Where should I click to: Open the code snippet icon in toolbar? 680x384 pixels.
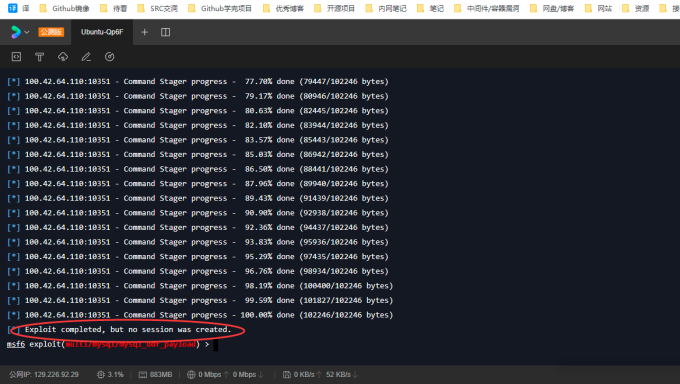(16, 57)
